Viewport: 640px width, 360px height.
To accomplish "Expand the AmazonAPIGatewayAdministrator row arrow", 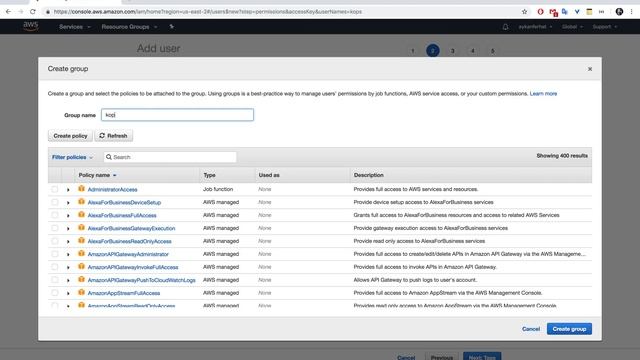I will [x=68, y=254].
